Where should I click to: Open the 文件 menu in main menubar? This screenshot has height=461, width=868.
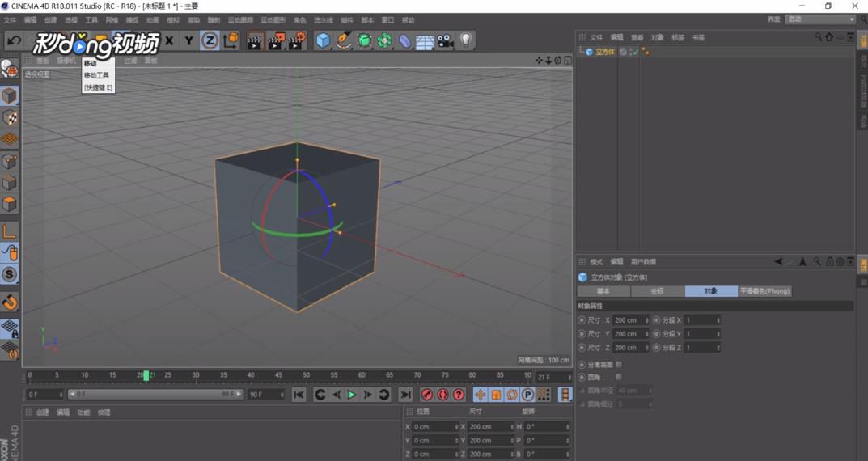pyautogui.click(x=10, y=20)
